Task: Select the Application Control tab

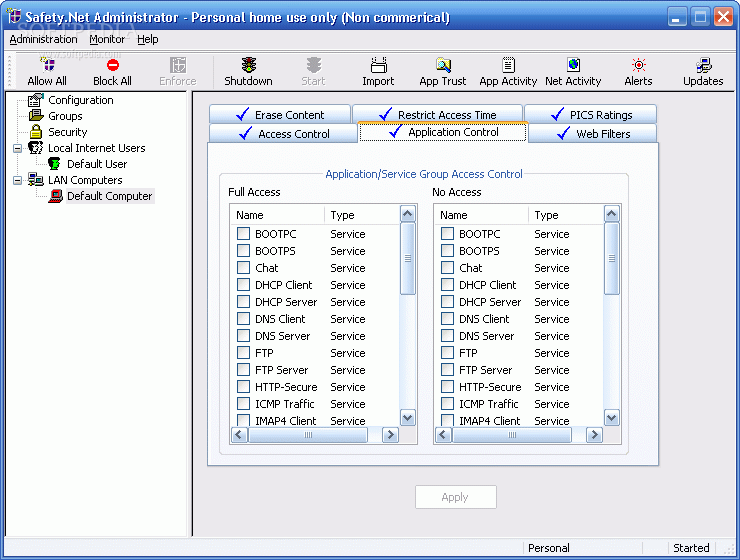Action: point(443,132)
